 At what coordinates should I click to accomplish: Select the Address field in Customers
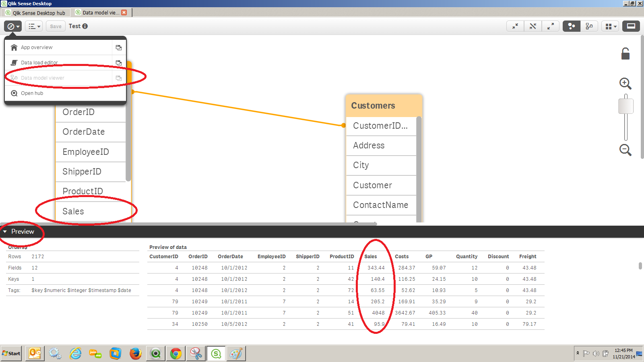point(381,146)
